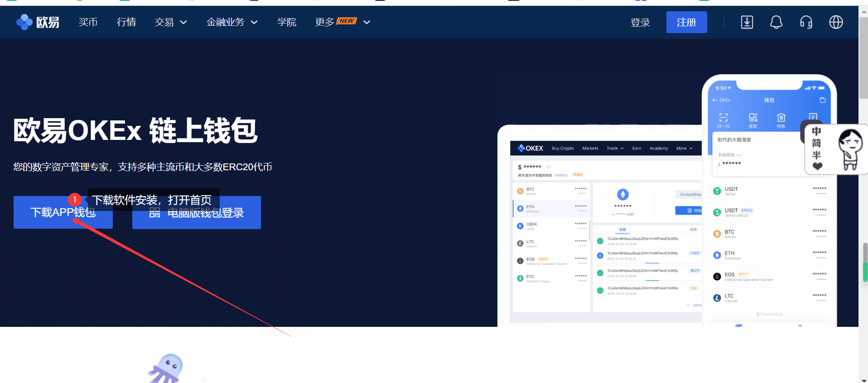This screenshot has height=383, width=868.
Task: Expand the 交易 dropdown menu
Action: pyautogui.click(x=171, y=22)
